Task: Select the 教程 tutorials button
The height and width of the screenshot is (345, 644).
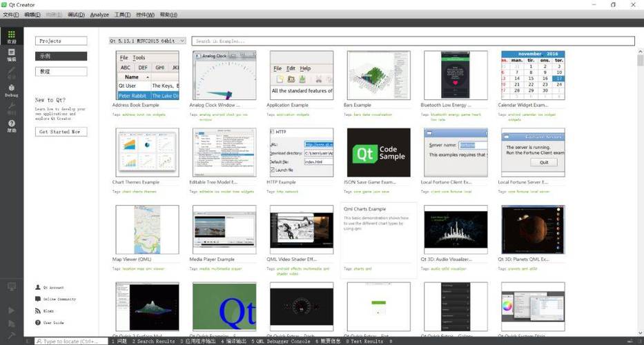Action: pyautogui.click(x=61, y=72)
